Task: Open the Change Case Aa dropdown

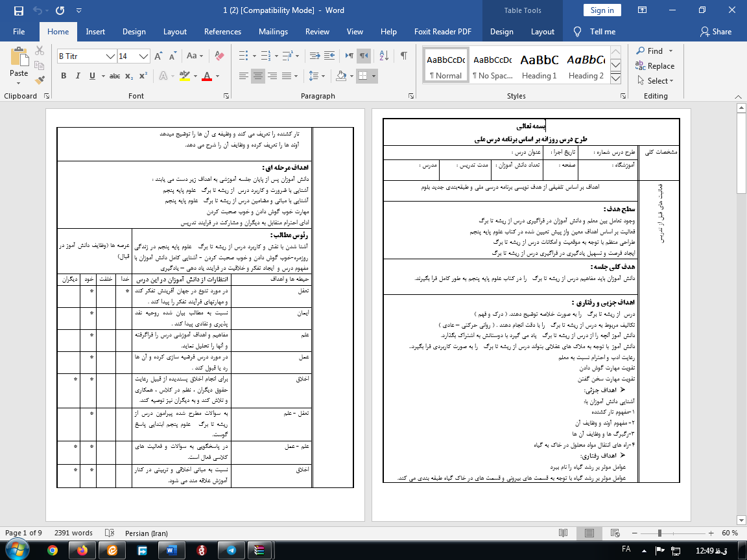Action: [195, 56]
